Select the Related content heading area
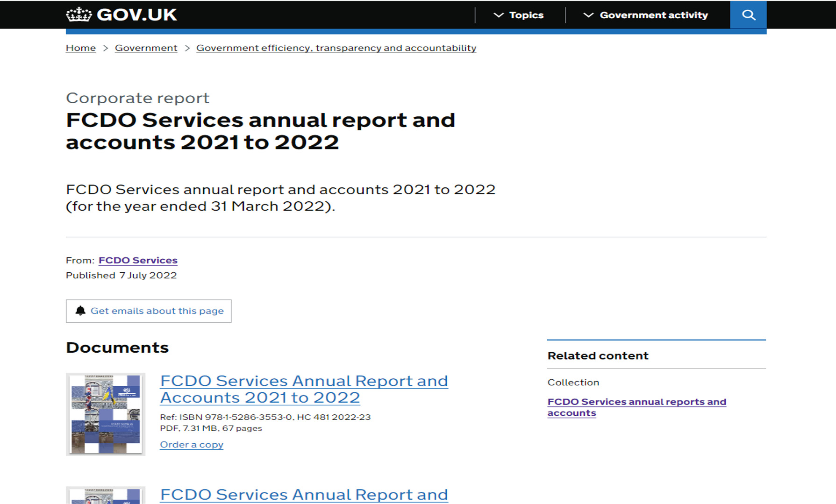 598,355
